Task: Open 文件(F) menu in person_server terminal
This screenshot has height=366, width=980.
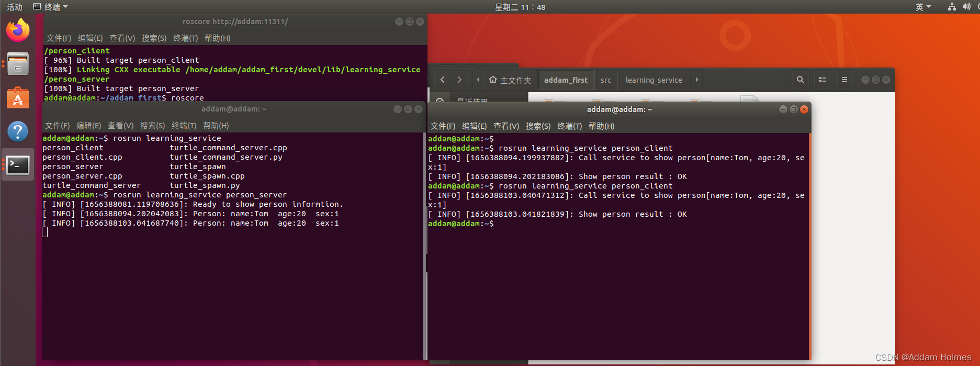Action: pos(57,126)
